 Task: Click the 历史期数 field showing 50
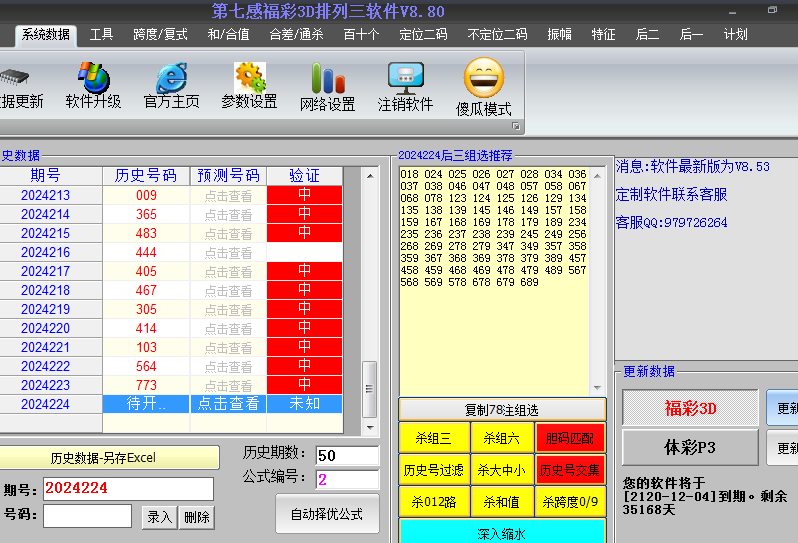tap(347, 455)
